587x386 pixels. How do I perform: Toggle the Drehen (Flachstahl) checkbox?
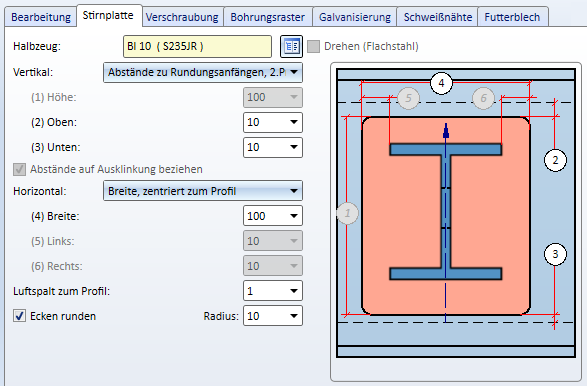pos(313,46)
